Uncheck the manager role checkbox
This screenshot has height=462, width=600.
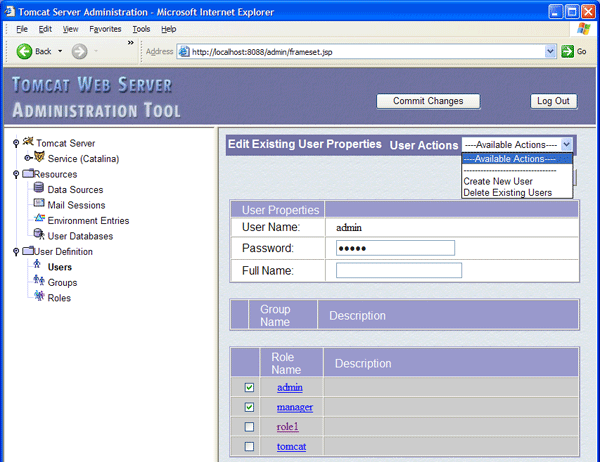click(x=249, y=407)
